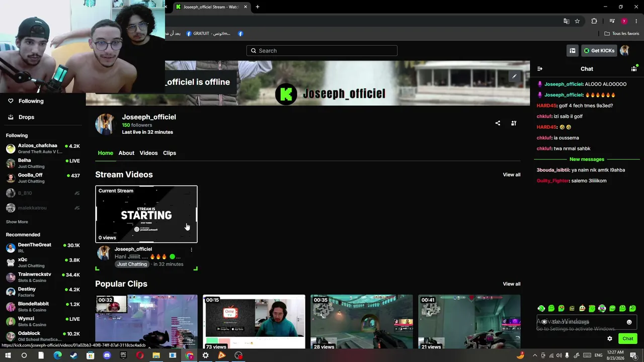Open Steam from the taskbar
The width and height of the screenshot is (644, 362).
pos(74,355)
